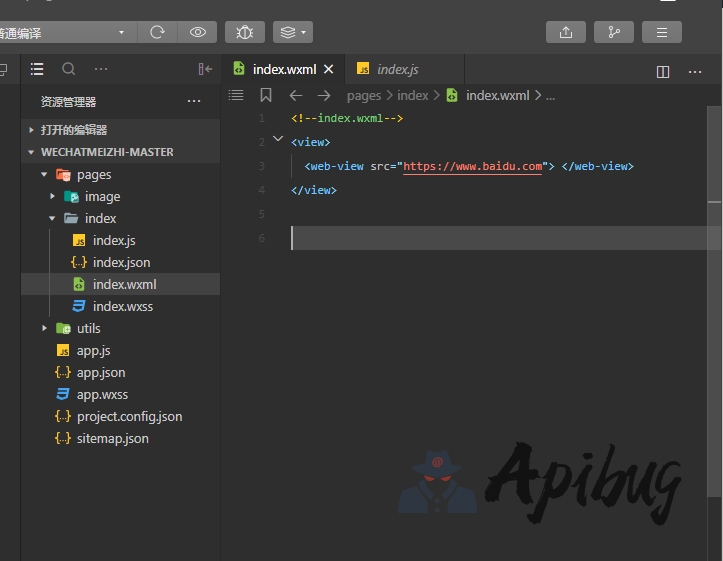Image resolution: width=723 pixels, height=561 pixels.
Task: Click the search icon in the sidebar
Action: [69, 69]
